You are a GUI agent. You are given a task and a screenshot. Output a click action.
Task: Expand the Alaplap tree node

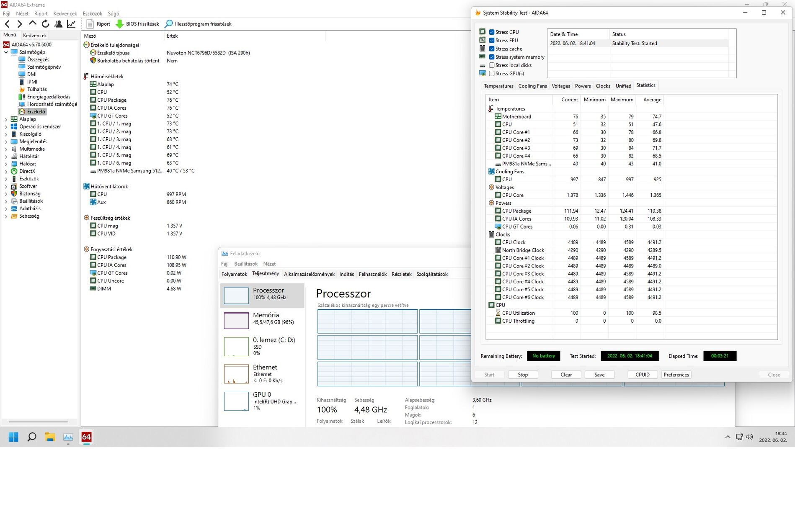click(6, 119)
